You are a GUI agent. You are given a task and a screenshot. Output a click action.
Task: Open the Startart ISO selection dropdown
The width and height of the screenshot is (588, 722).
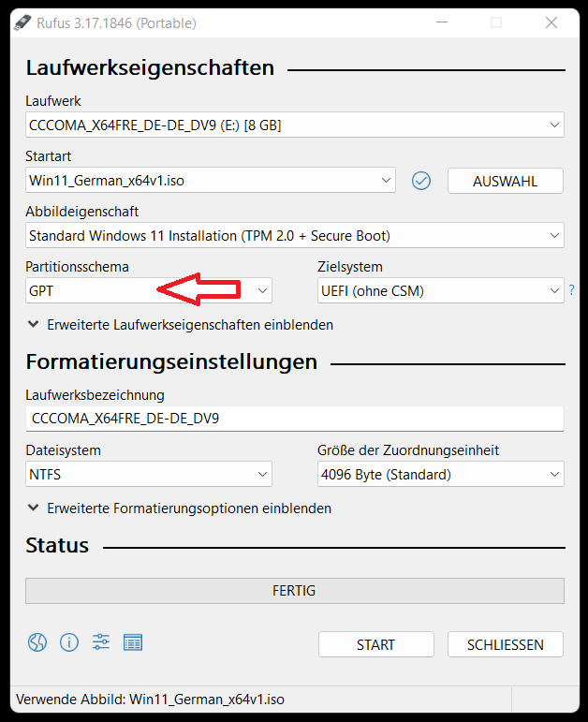coord(211,180)
